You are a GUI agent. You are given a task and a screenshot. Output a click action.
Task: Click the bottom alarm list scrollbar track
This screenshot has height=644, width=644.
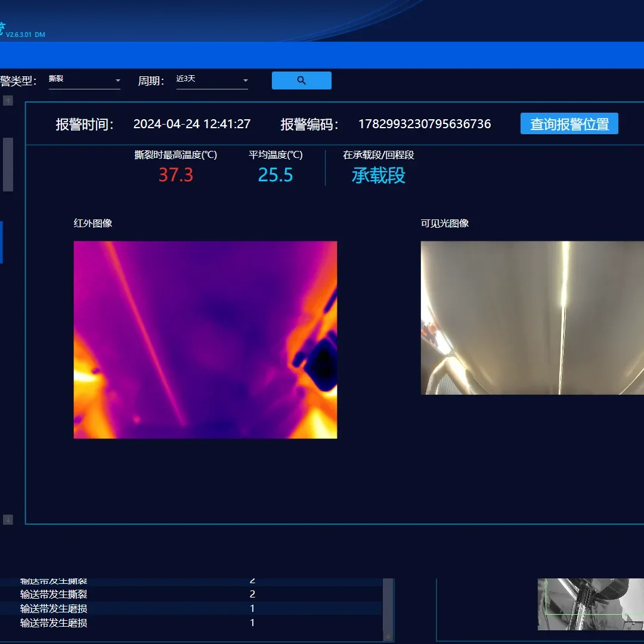pos(388,605)
